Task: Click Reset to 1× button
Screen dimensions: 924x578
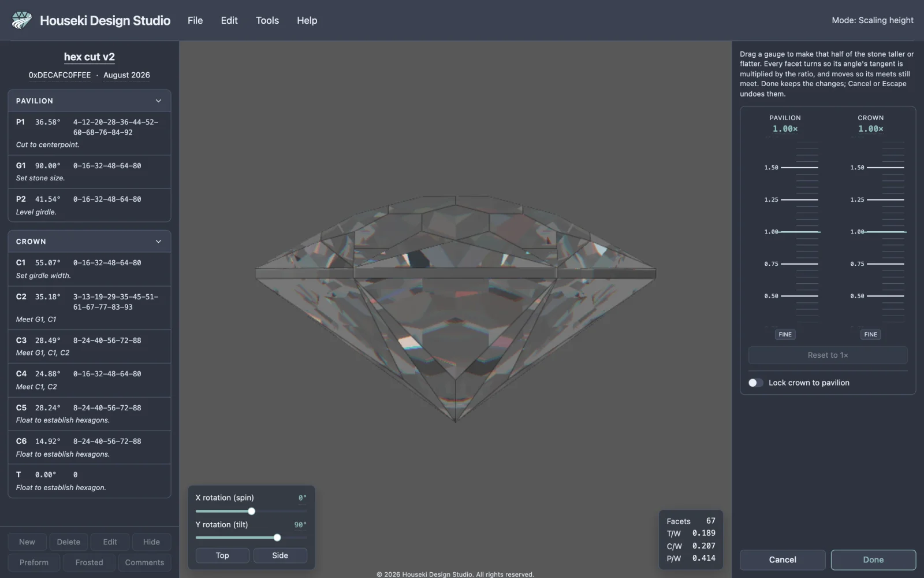Action: pyautogui.click(x=828, y=355)
